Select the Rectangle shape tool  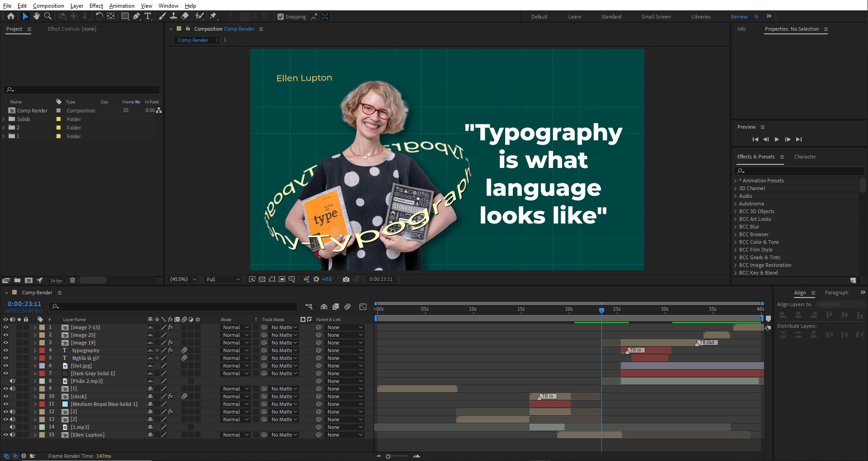click(x=125, y=16)
